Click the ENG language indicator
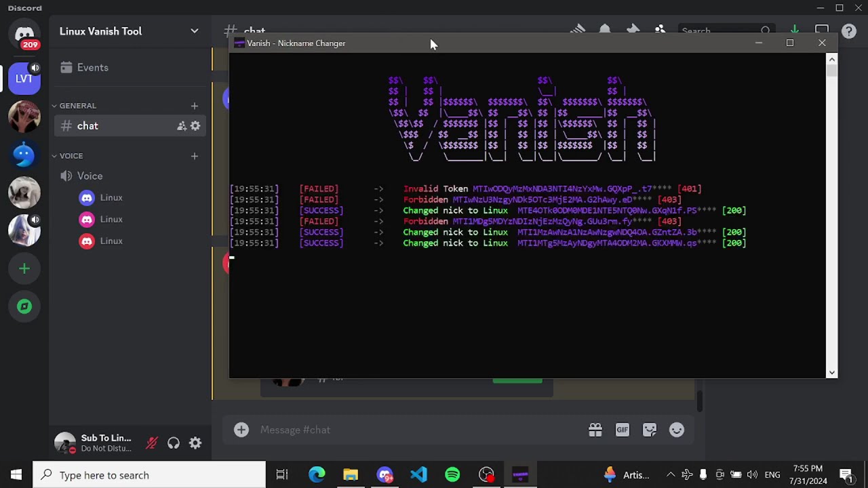The width and height of the screenshot is (868, 488). (x=772, y=475)
